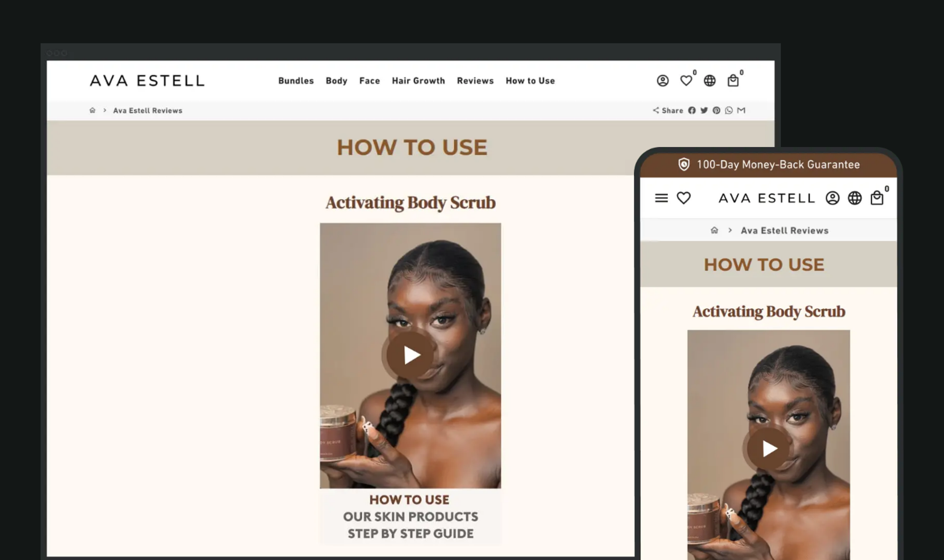Open the account icon in desktop header
The height and width of the screenshot is (560, 944).
pos(663,81)
